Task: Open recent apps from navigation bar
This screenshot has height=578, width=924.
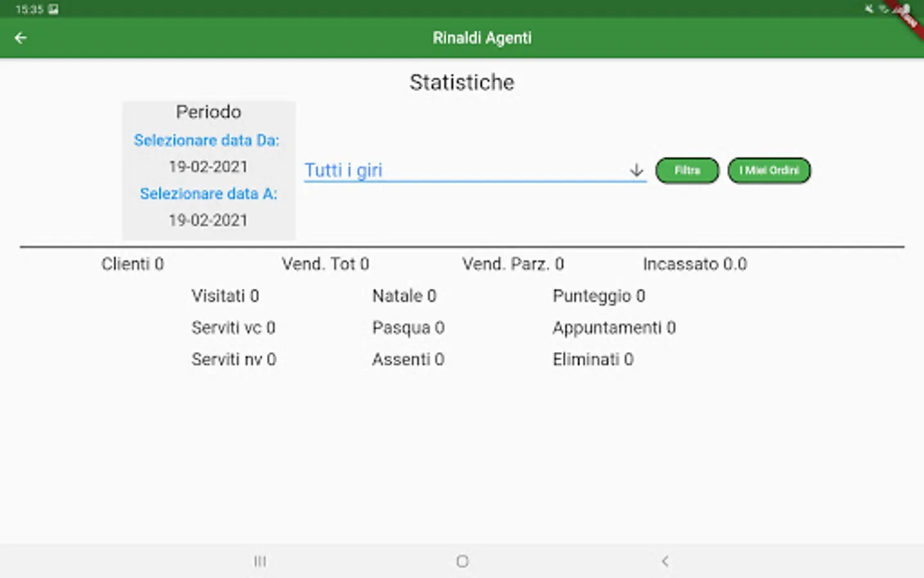Action: click(x=260, y=561)
